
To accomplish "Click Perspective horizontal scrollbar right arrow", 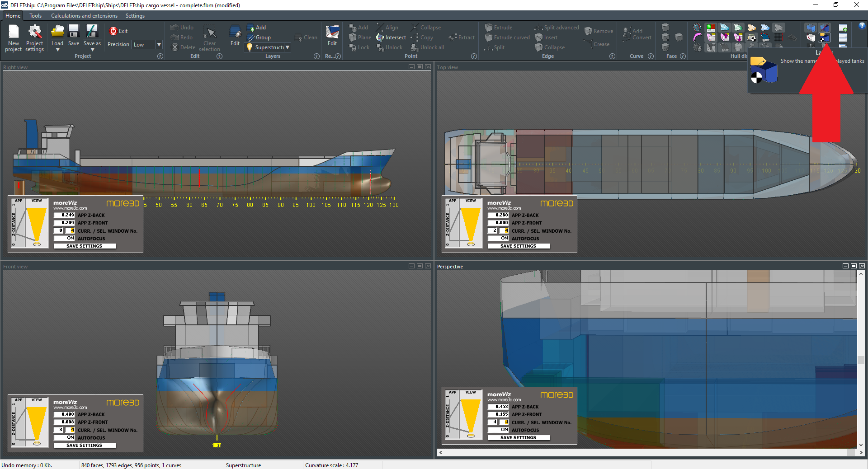I will [x=860, y=452].
